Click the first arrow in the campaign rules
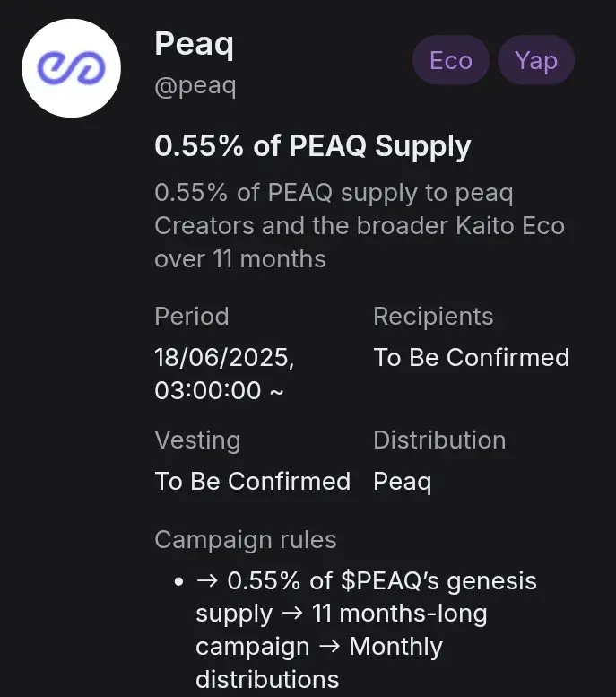Image resolution: width=616 pixels, height=697 pixels. 207,581
